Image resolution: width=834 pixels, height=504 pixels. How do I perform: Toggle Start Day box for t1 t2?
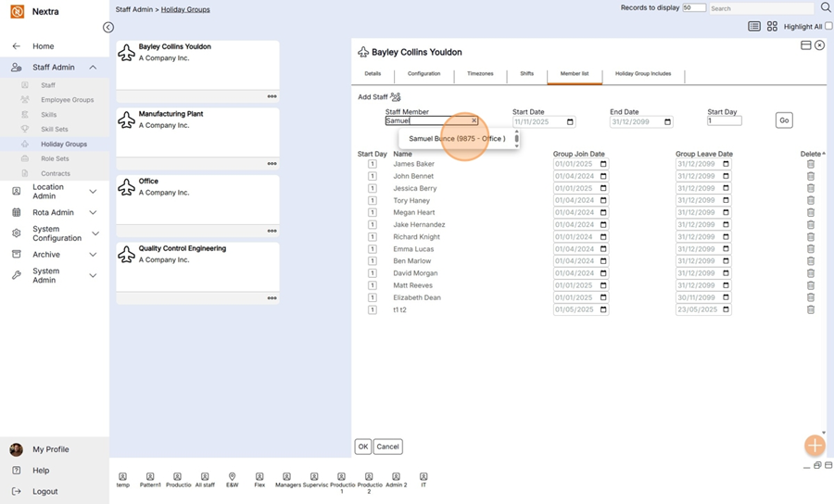pos(373,309)
